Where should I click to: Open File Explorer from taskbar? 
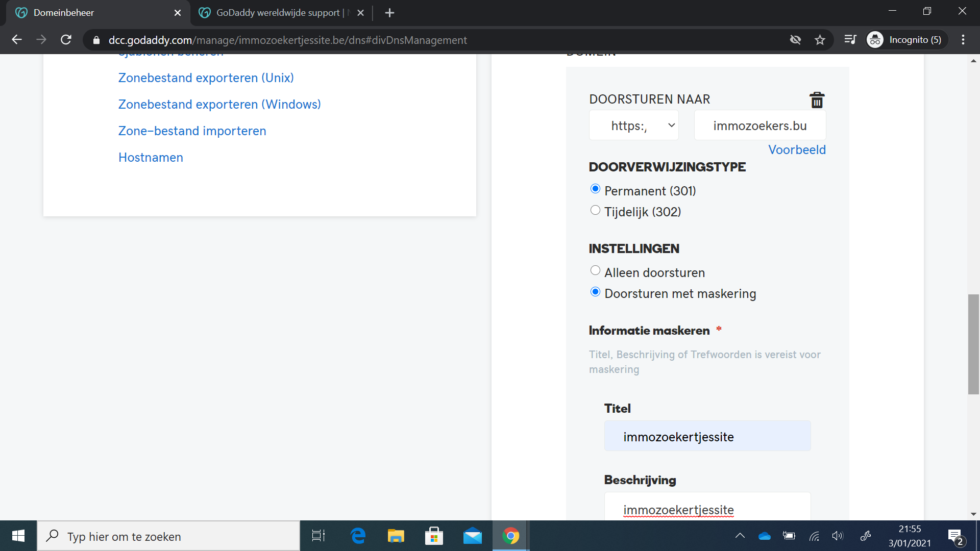[x=396, y=536]
